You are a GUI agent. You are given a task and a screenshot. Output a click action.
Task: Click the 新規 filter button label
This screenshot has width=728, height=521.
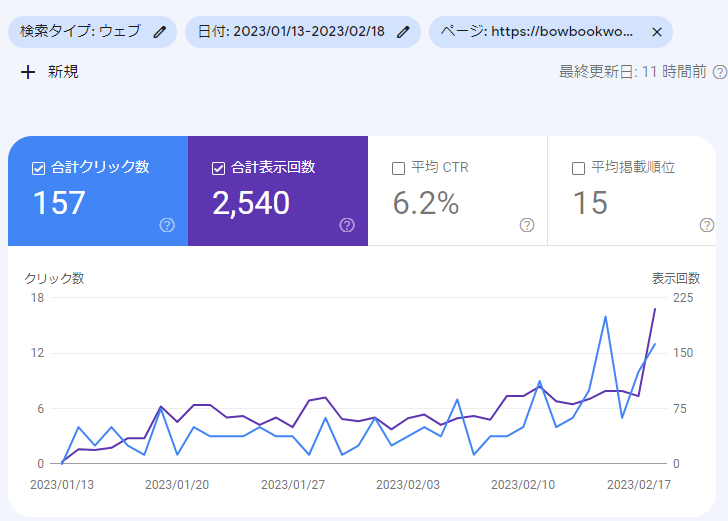pos(63,72)
